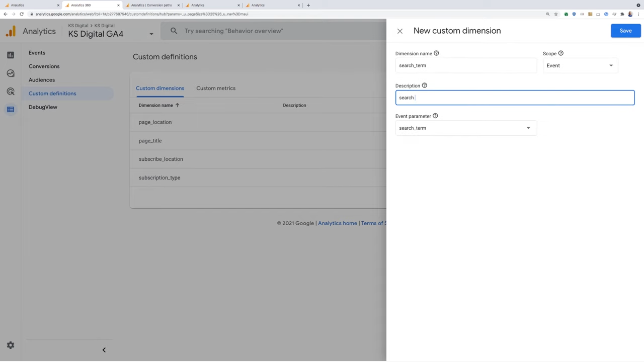Open the Event parameter help tooltip icon
The image size is (644, 362).
[435, 116]
